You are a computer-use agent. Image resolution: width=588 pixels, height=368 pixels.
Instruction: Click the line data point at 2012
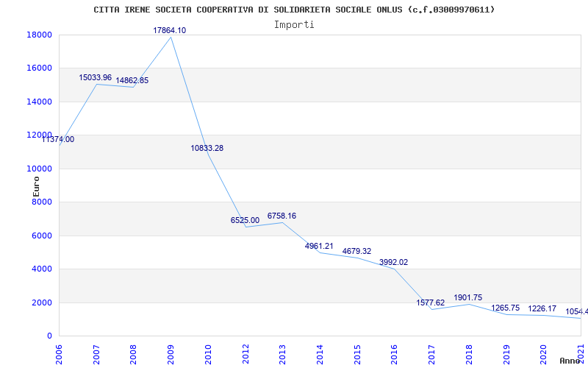[x=245, y=227]
